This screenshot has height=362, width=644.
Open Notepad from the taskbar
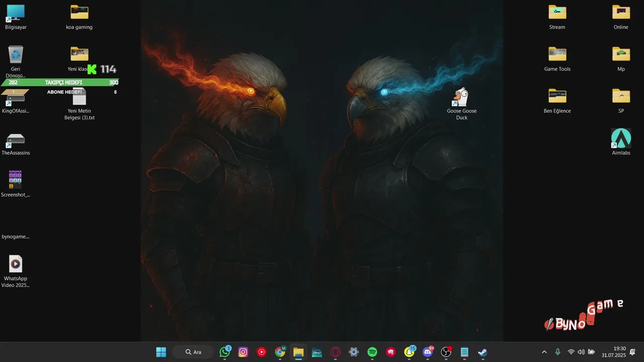464,352
